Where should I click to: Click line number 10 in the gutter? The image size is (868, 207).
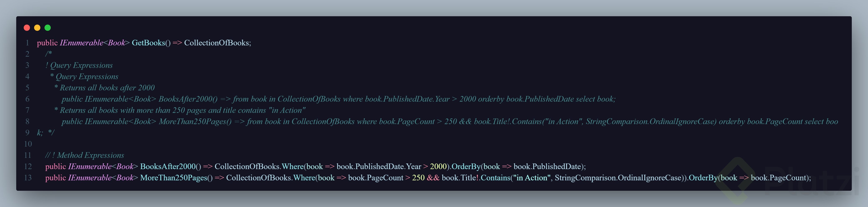(x=28, y=144)
